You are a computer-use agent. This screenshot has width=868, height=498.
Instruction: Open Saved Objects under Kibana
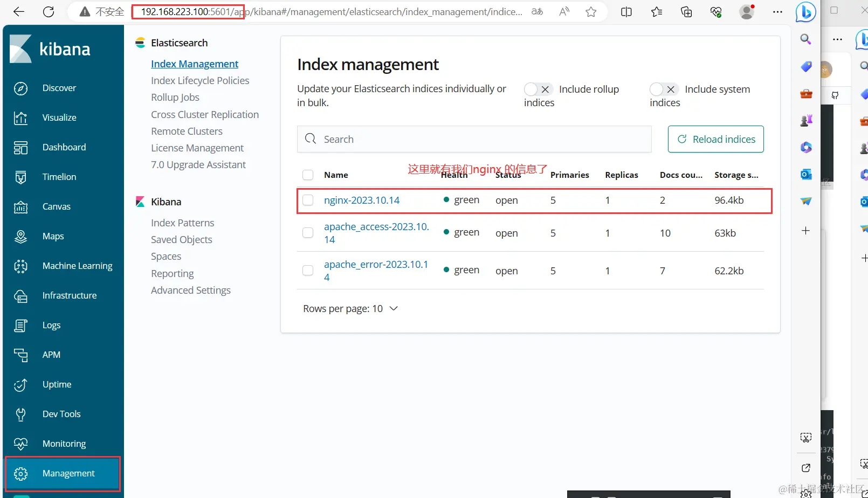[x=182, y=239]
